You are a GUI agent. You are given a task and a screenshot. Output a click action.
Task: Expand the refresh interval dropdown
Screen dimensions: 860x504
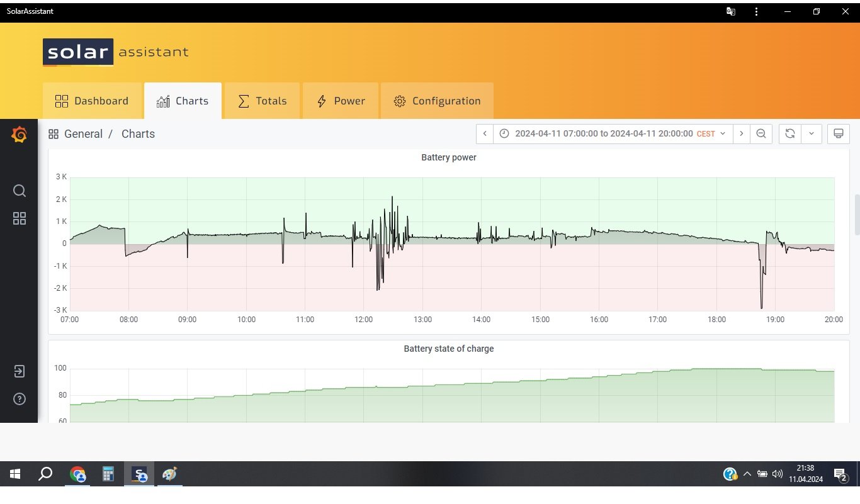(x=812, y=133)
